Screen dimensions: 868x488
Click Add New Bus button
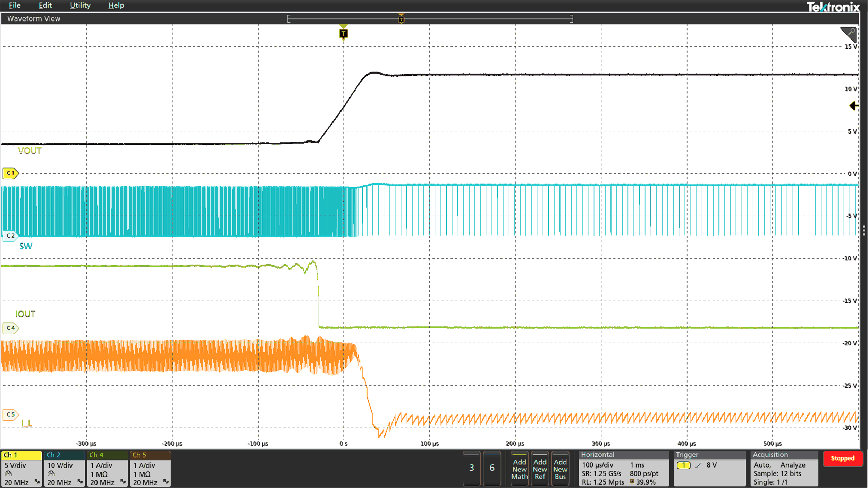(560, 469)
